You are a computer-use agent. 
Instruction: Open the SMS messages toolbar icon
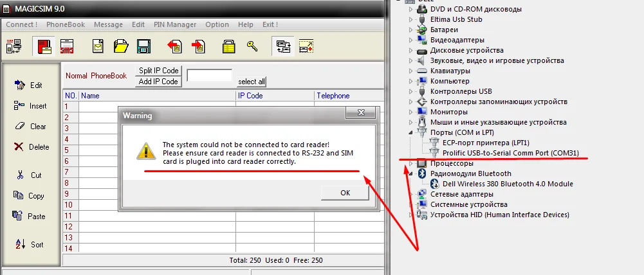pos(66,46)
